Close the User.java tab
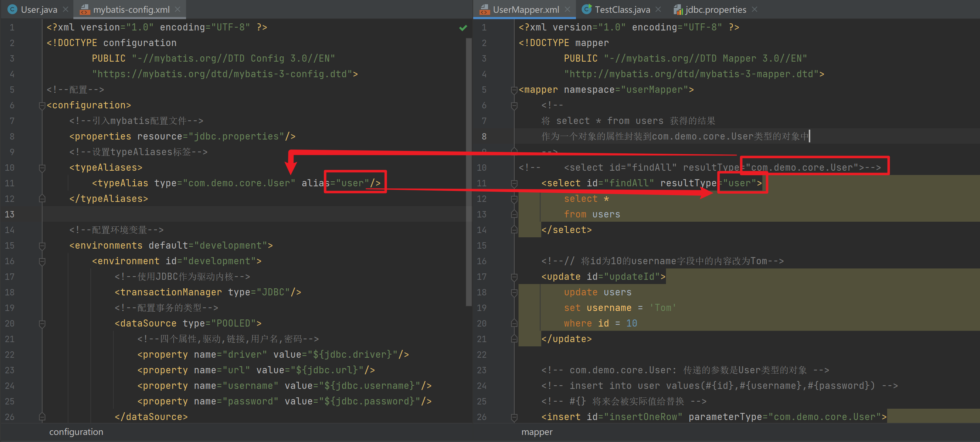Viewport: 980px width, 442px height. click(66, 10)
